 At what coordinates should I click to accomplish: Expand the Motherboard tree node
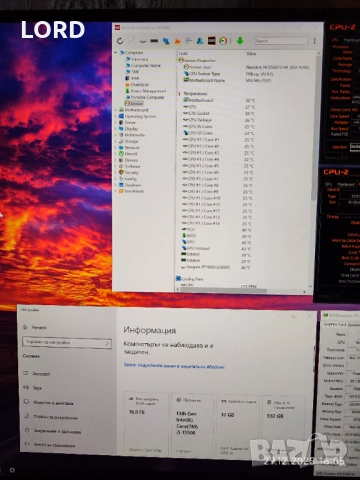click(116, 110)
